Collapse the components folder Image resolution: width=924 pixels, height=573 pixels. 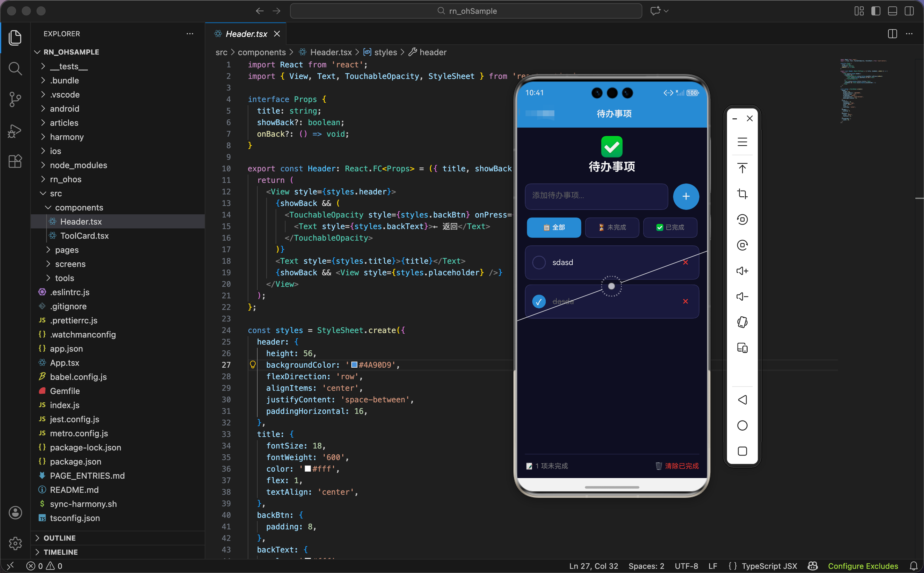pos(79,207)
